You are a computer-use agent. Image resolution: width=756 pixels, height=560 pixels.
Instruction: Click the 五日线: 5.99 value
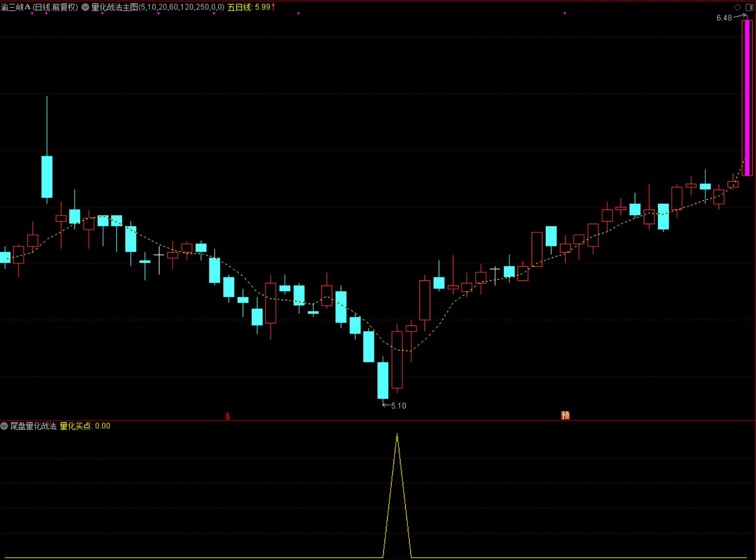[249, 7]
